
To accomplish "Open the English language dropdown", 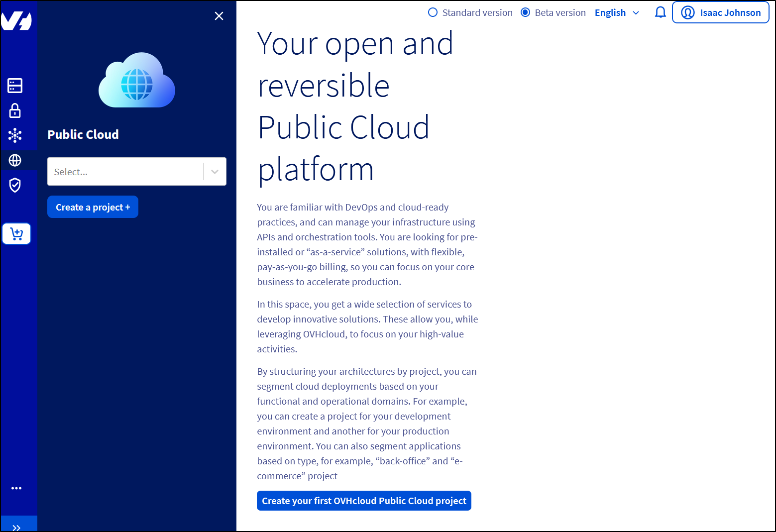I will click(x=617, y=12).
